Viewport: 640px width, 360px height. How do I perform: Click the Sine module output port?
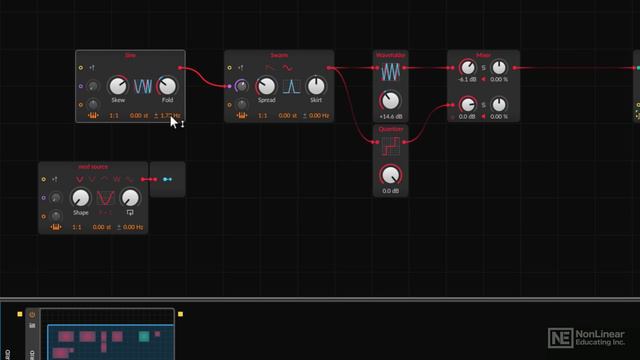180,68
